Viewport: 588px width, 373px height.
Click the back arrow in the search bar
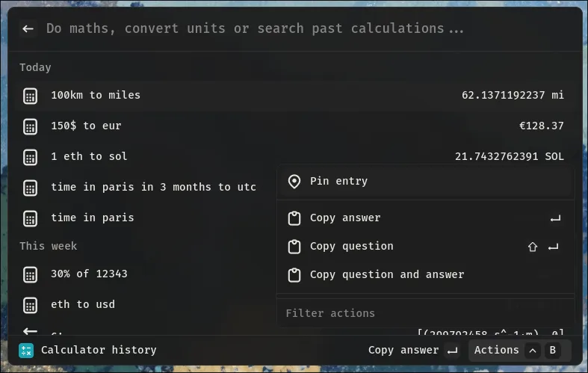coord(28,28)
